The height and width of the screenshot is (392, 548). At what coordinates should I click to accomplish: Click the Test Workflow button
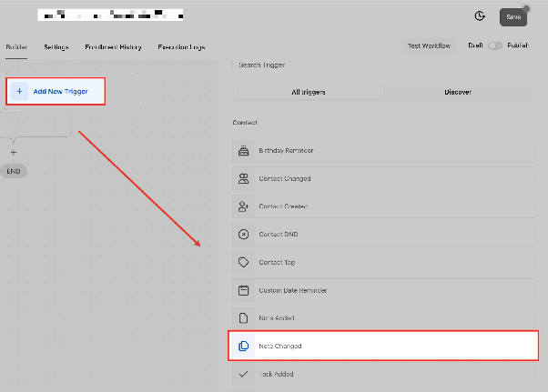pos(429,45)
